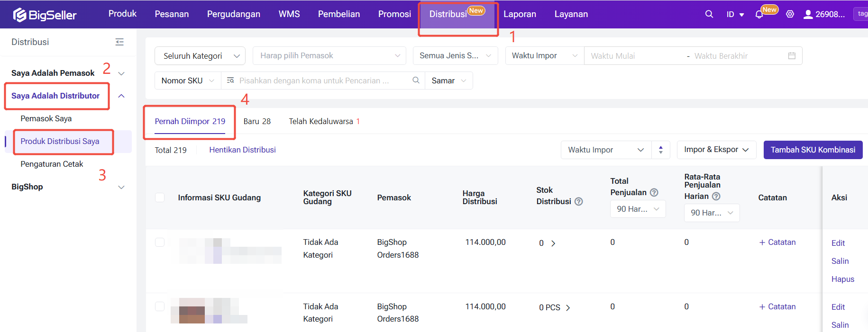Open the Seluruh Kategori dropdown
Screen dimensions: 868x332
point(200,56)
